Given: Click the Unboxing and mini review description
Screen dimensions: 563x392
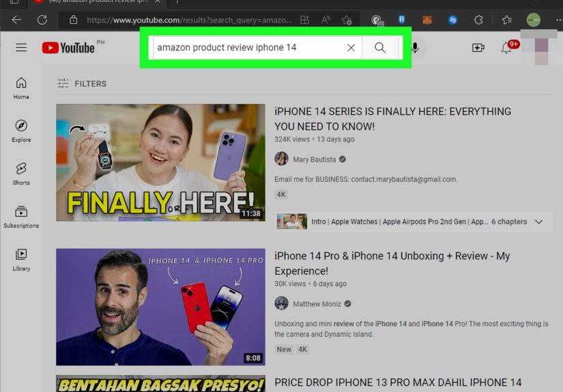Looking at the screenshot, I should [411, 329].
